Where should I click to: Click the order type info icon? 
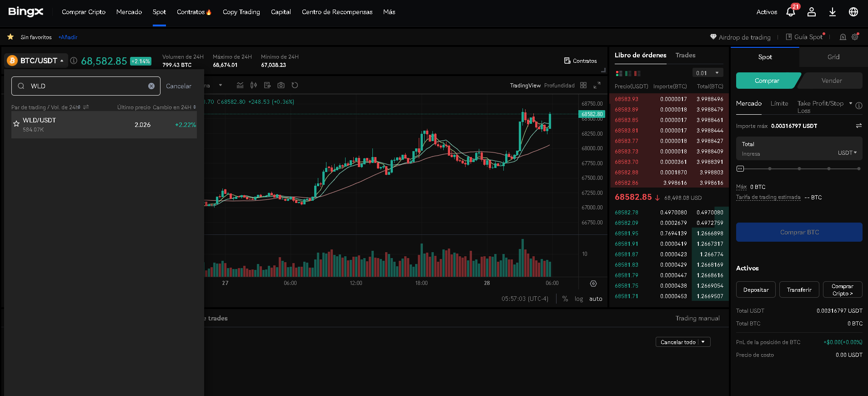click(859, 106)
